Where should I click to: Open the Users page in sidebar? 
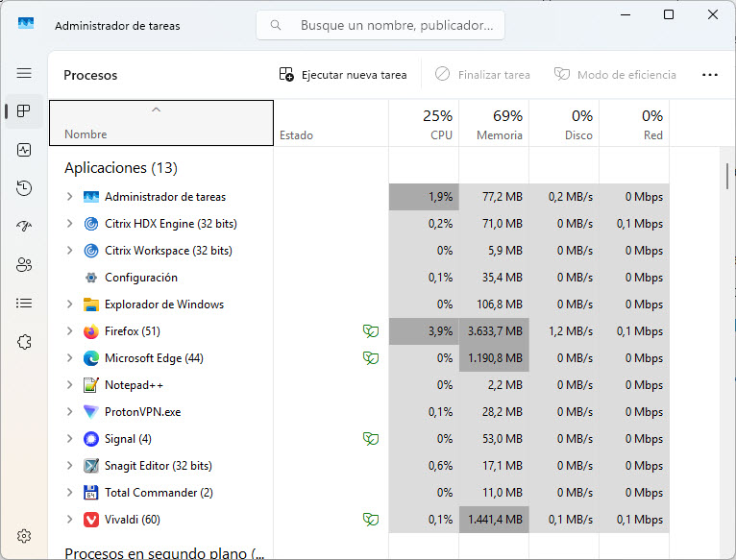coord(24,265)
